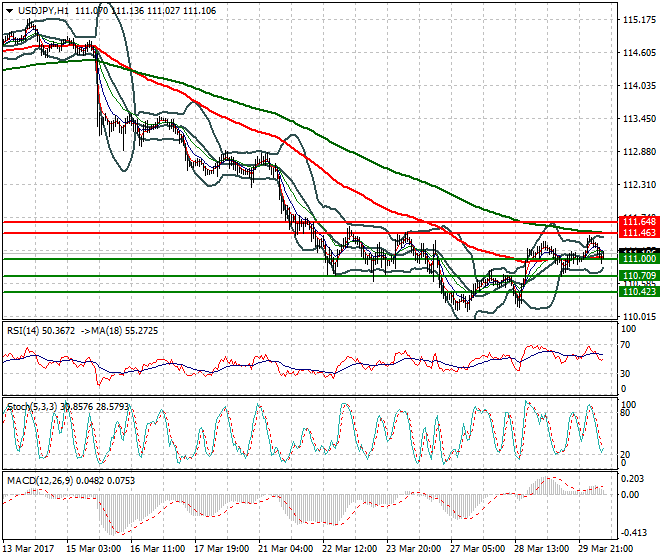This screenshot has height=560, width=660.
Task: Click the 114.035 price scale value
Action: [639, 85]
